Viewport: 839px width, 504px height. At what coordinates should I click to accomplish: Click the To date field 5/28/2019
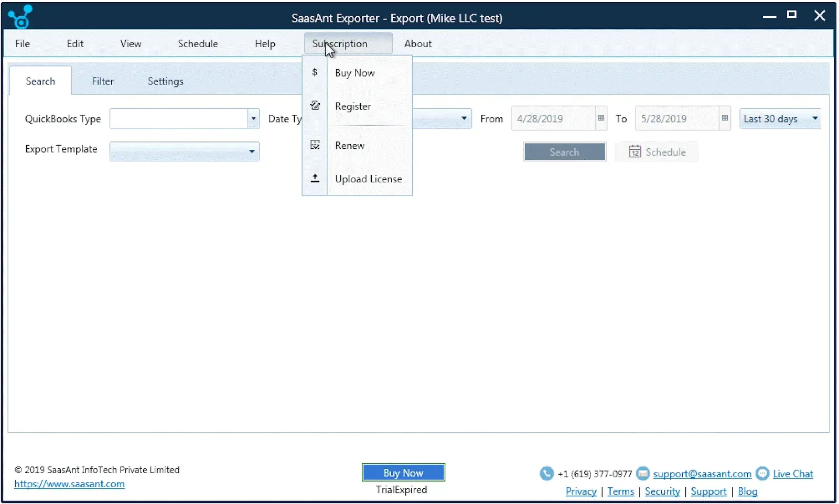(x=676, y=118)
